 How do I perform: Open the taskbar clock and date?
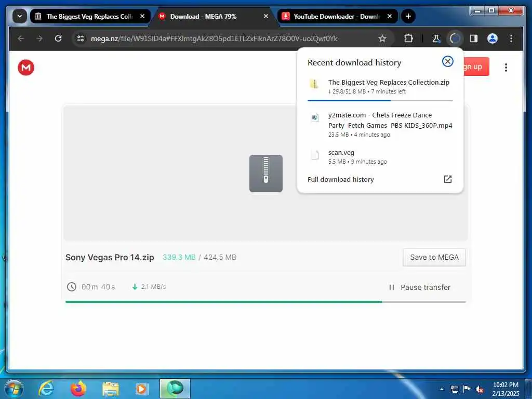506,389
